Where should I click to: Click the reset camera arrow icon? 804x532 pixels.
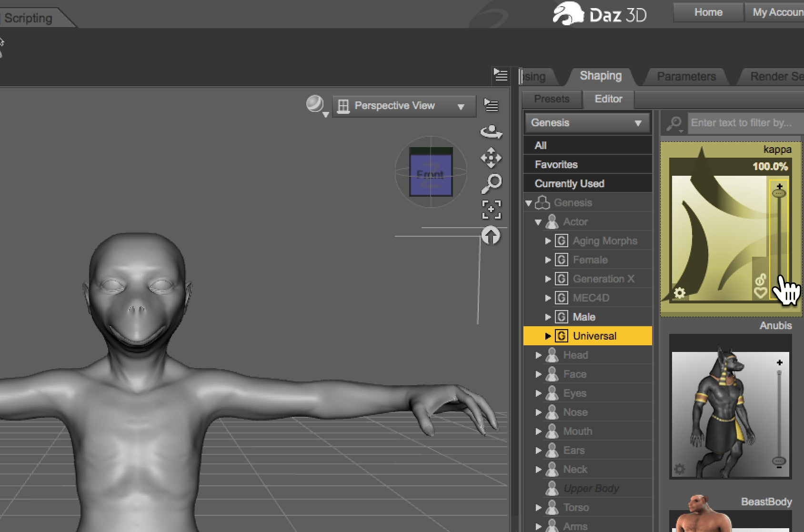click(x=491, y=236)
